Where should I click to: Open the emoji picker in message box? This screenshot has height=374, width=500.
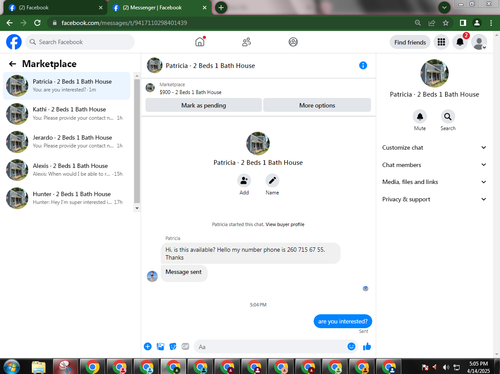coord(351,346)
